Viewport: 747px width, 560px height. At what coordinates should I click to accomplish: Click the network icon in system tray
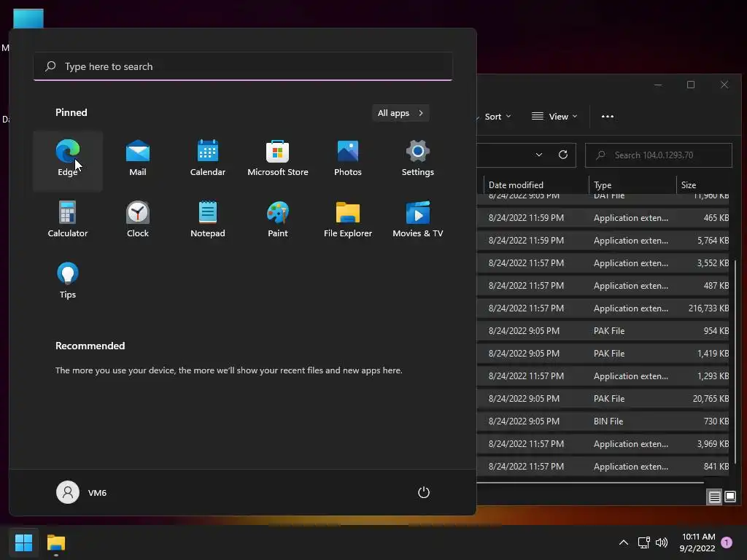pos(643,542)
